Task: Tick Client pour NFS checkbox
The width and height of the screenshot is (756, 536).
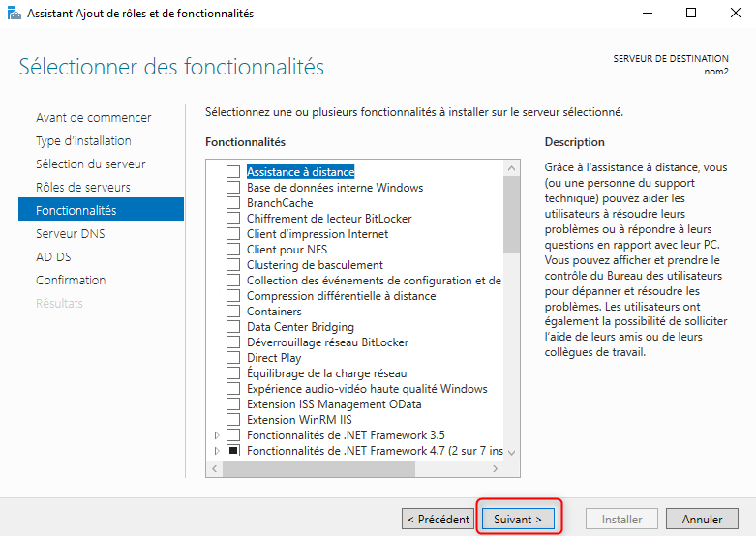Action: click(x=233, y=250)
